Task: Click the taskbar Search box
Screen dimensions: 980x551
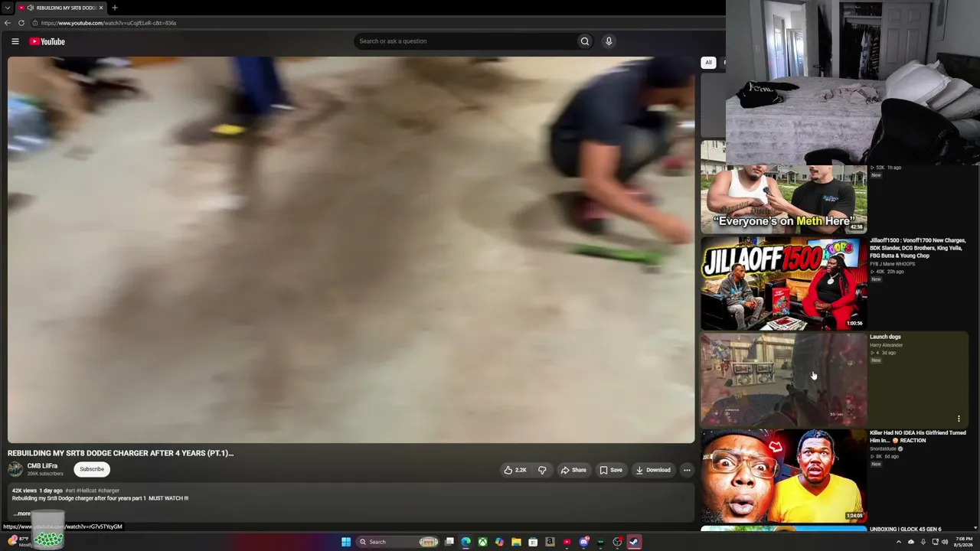Action: click(x=397, y=542)
